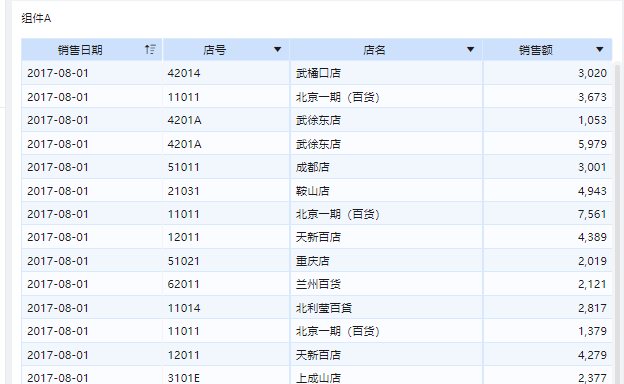Select sales amount cell 2,817
This screenshot has width=624, height=384.
coord(548,308)
